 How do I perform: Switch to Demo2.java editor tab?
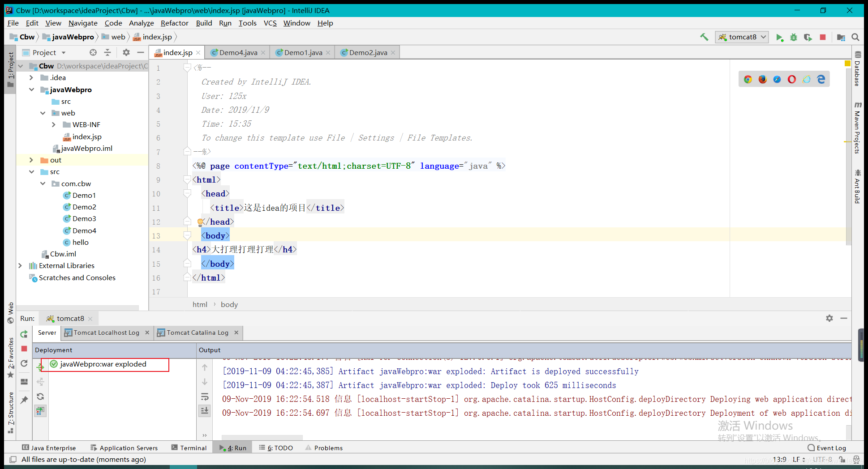point(368,53)
